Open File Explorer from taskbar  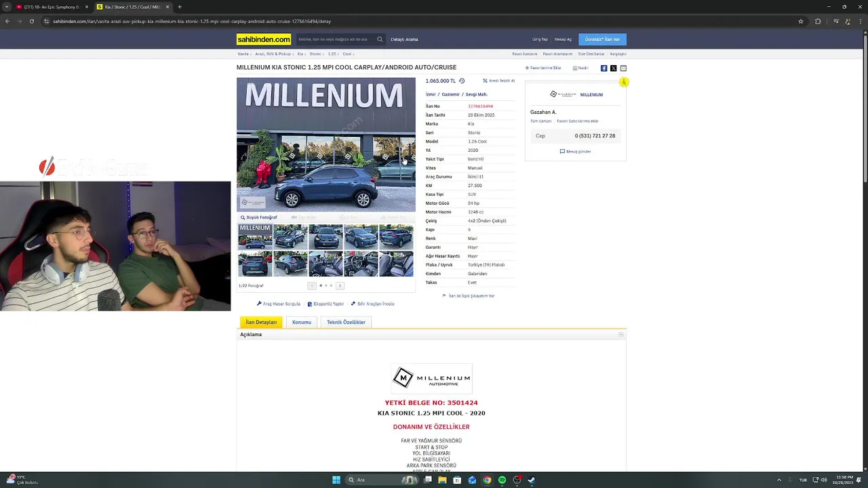(x=442, y=480)
